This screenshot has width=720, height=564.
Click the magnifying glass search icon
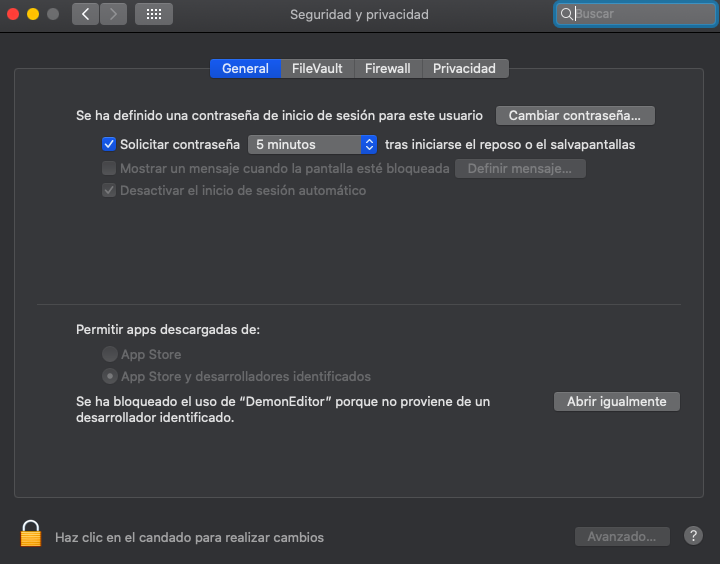(x=567, y=14)
